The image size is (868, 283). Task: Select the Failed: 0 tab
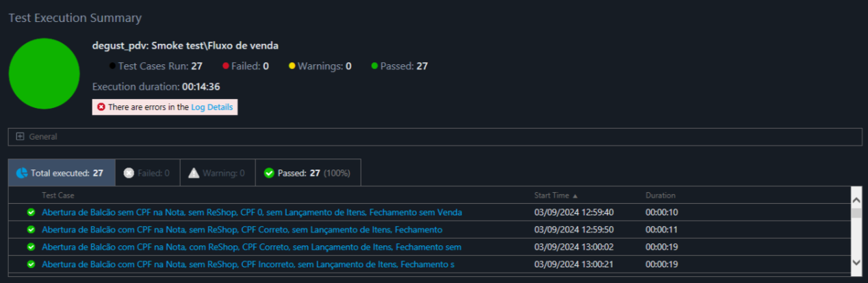click(146, 173)
